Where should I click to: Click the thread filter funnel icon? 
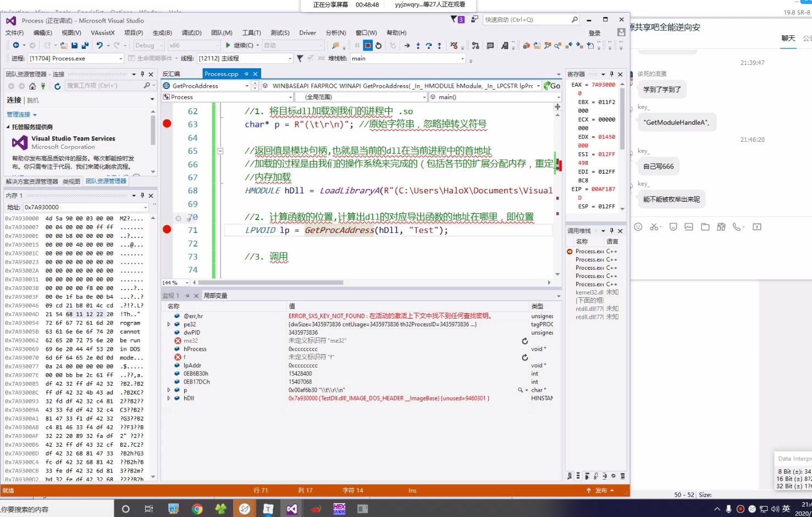[300, 58]
